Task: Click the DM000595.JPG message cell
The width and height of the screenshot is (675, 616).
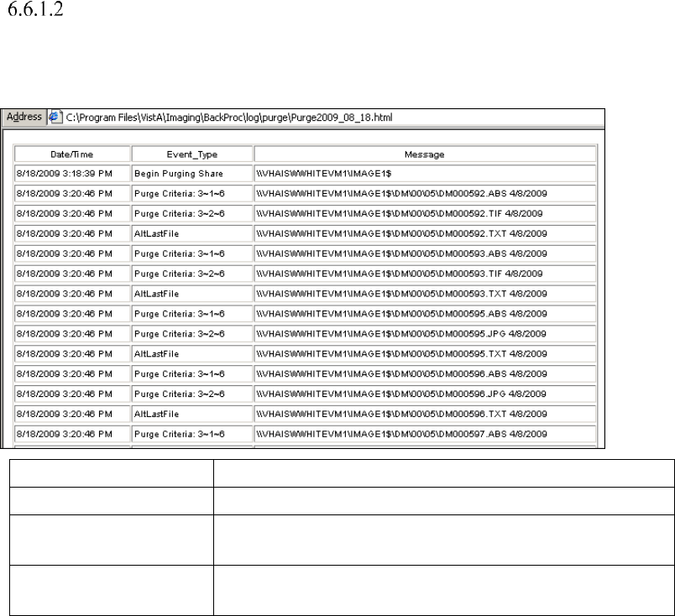Action: (425, 334)
